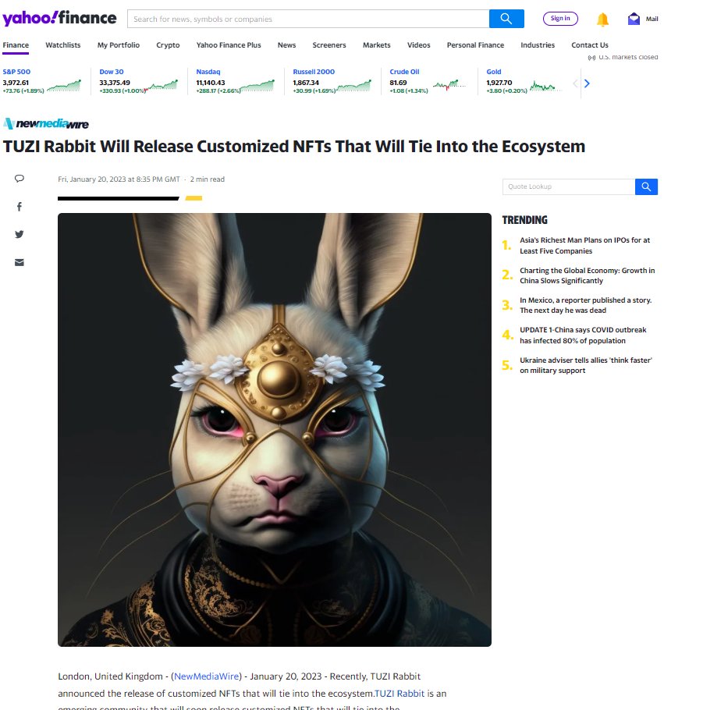Focus the main search input field

click(308, 19)
